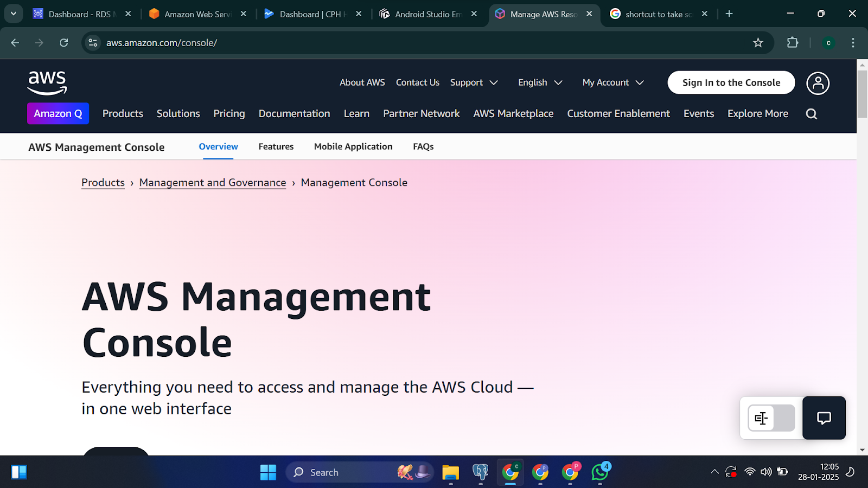
Task: Click Management and Governance breadcrumb link
Action: coord(213,183)
